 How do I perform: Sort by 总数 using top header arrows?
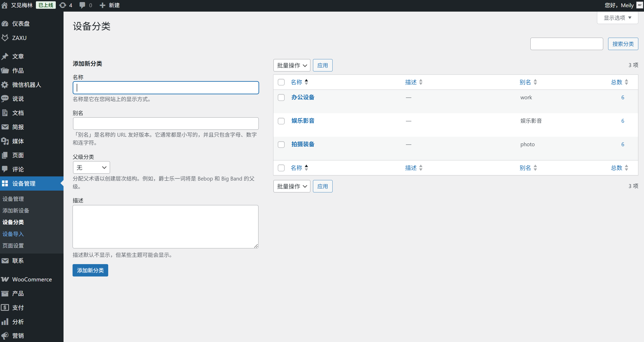(626, 82)
